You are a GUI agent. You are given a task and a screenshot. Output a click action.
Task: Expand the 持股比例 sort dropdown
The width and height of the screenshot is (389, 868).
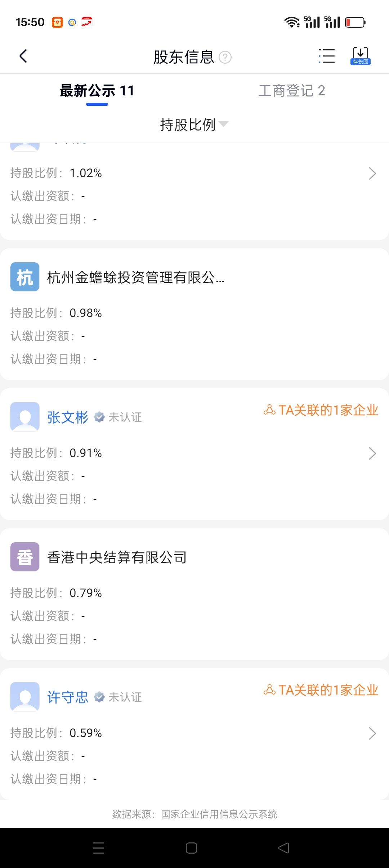pyautogui.click(x=194, y=125)
